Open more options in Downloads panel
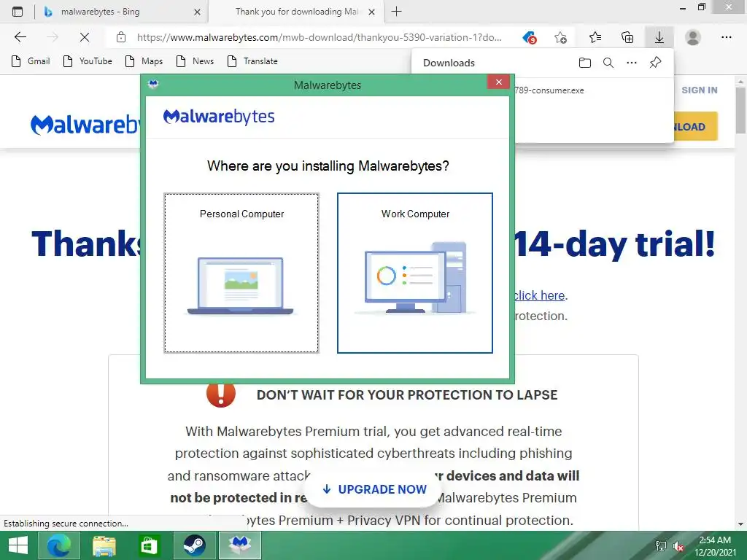The height and width of the screenshot is (560, 747). pos(632,63)
